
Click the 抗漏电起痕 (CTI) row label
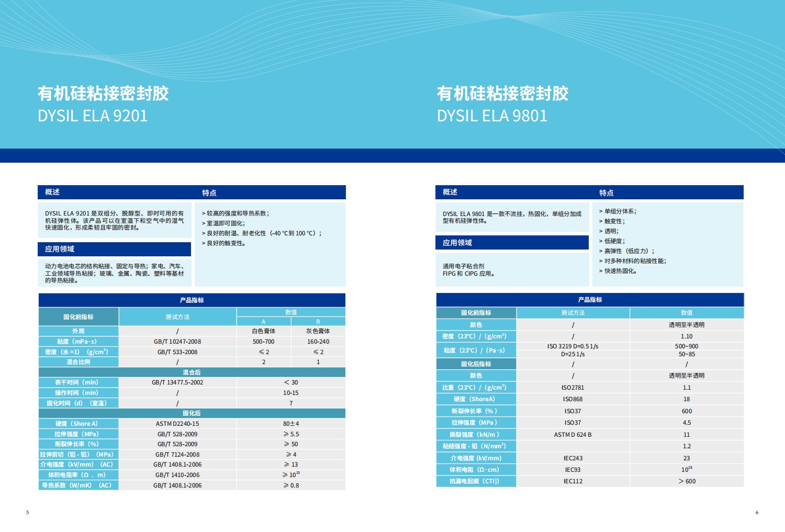(x=476, y=481)
